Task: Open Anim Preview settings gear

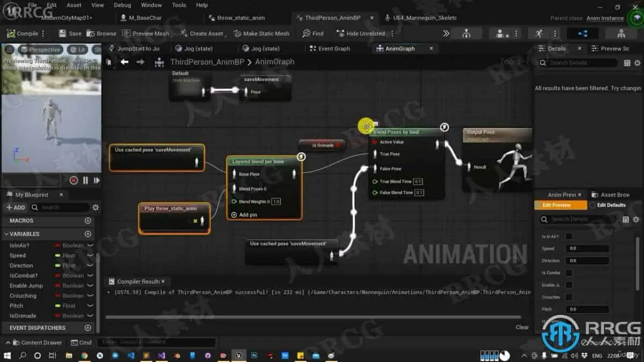Action: coord(636,219)
